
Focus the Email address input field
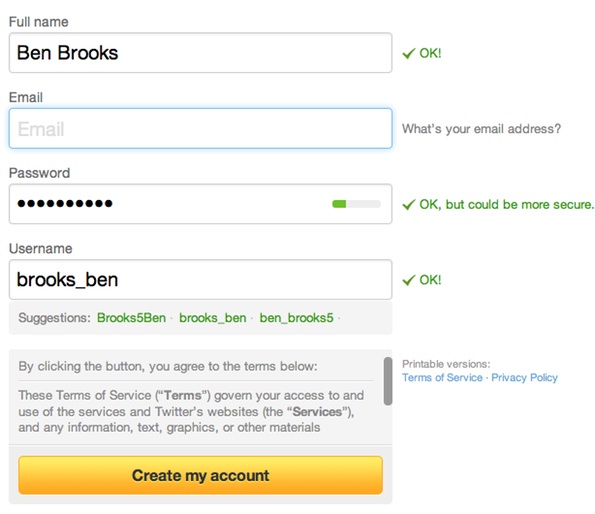pos(200,129)
